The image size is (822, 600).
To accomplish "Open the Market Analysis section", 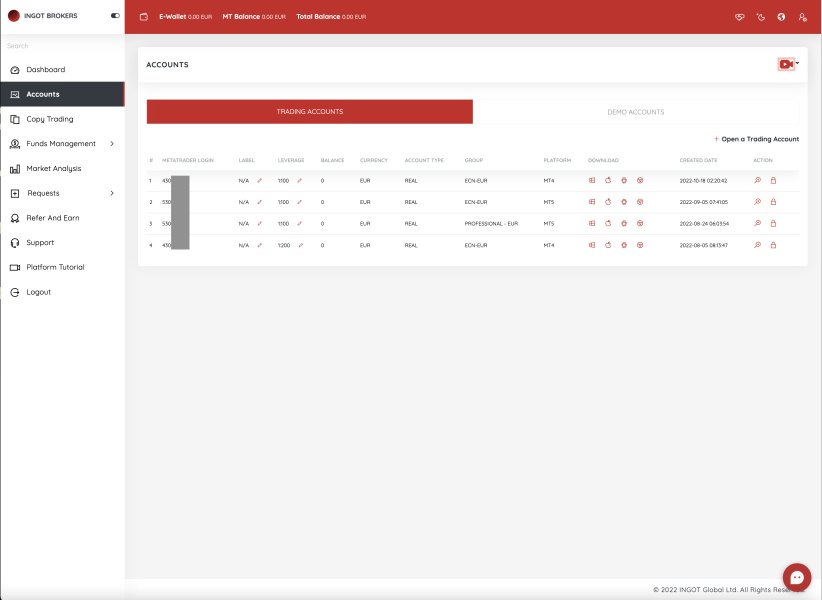I will (x=62, y=168).
